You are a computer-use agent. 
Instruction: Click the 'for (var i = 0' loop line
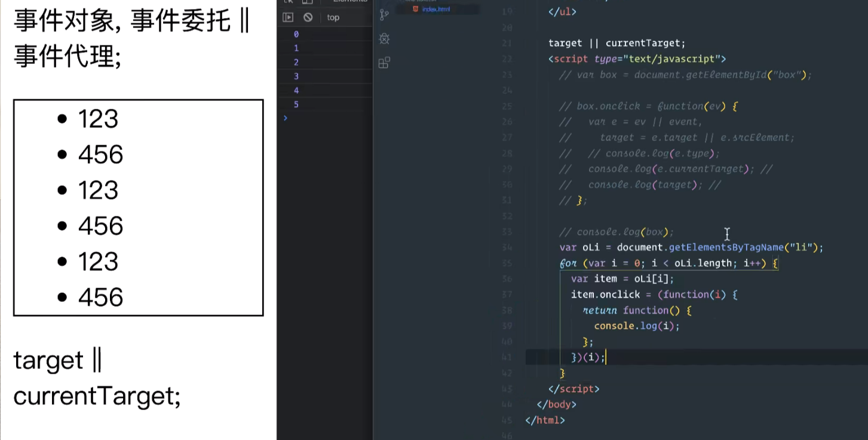click(668, 263)
